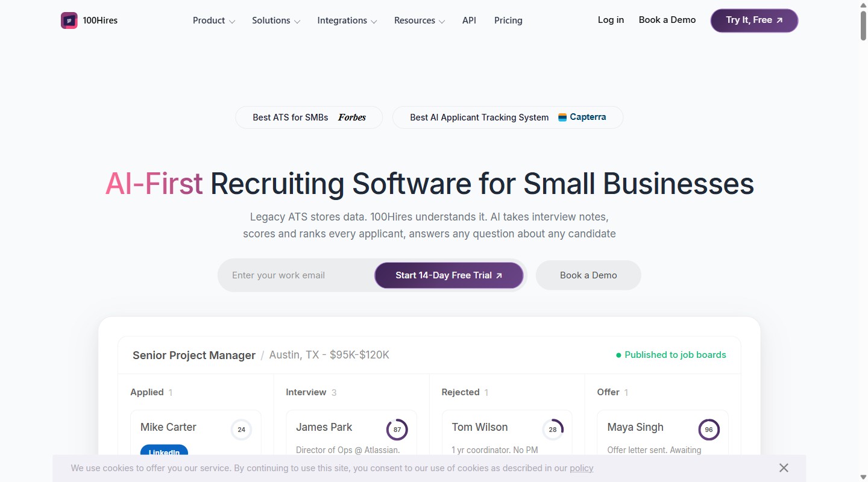The height and width of the screenshot is (482, 868).
Task: Click the 100Hires logo icon
Action: pos(69,20)
